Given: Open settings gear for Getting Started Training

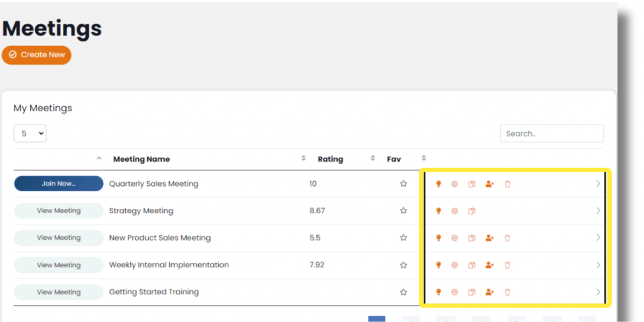Looking at the screenshot, I should [x=455, y=292].
